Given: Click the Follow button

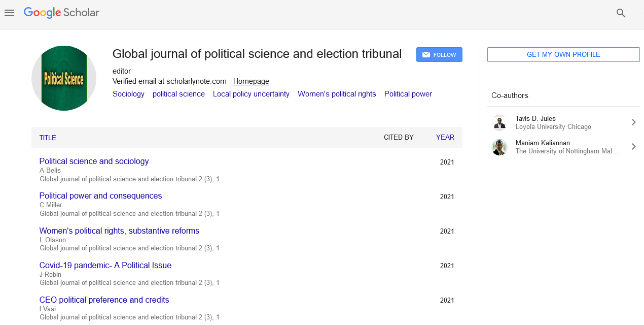Looking at the screenshot, I should click(439, 55).
